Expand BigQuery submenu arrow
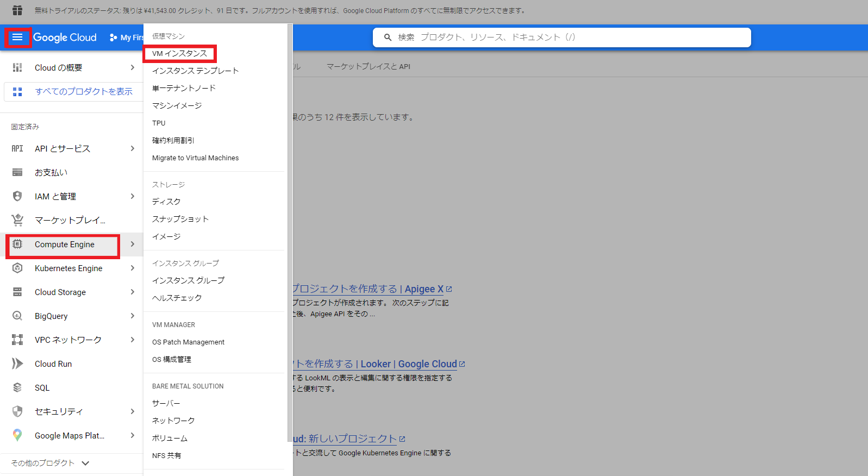 pyautogui.click(x=132, y=316)
